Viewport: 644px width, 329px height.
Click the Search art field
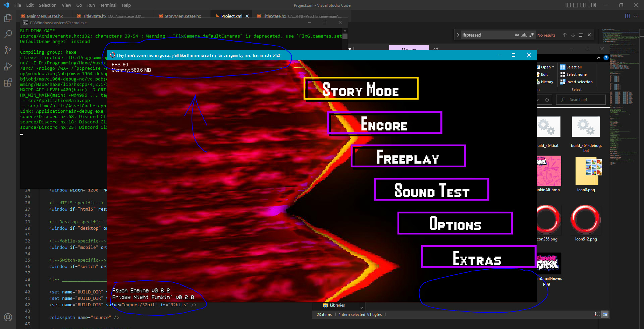581,100
